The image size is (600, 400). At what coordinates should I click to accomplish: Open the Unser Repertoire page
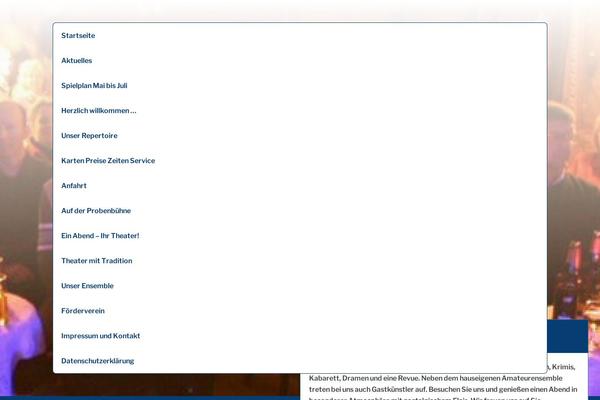(89, 136)
